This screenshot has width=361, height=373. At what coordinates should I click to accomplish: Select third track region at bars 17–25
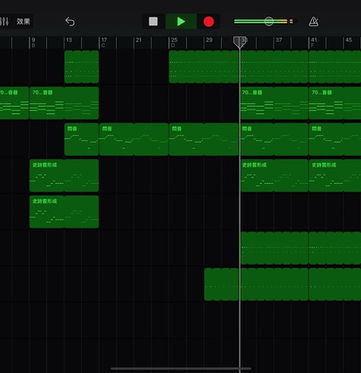(x=134, y=139)
